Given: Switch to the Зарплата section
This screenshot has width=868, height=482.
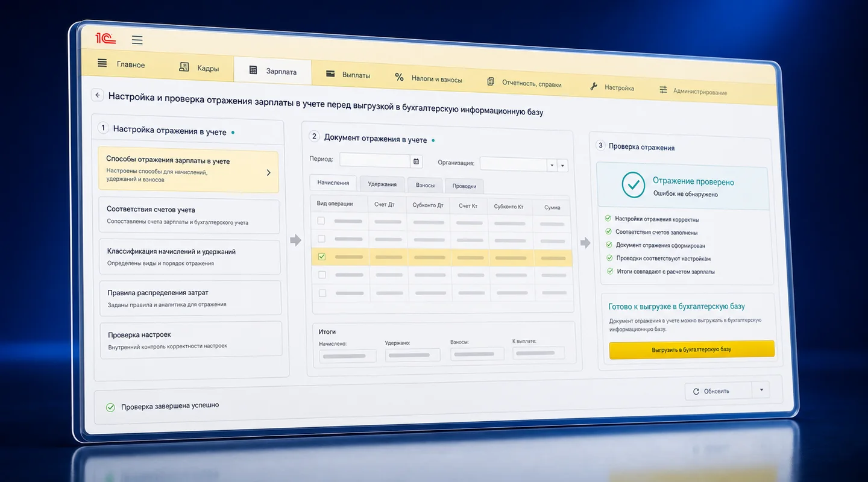Looking at the screenshot, I should click(x=273, y=70).
